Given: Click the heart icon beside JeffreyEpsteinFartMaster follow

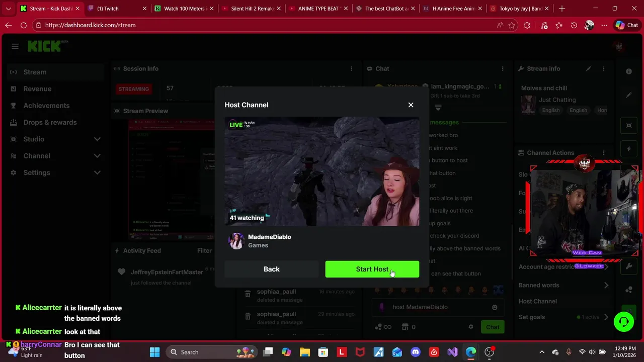Looking at the screenshot, I should click(121, 272).
